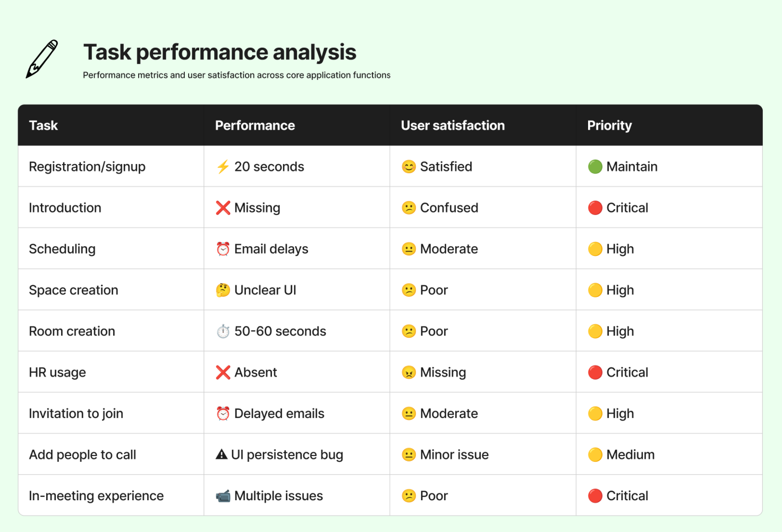
Task: Click the Registration/signup task cell
Action: [x=111, y=166]
